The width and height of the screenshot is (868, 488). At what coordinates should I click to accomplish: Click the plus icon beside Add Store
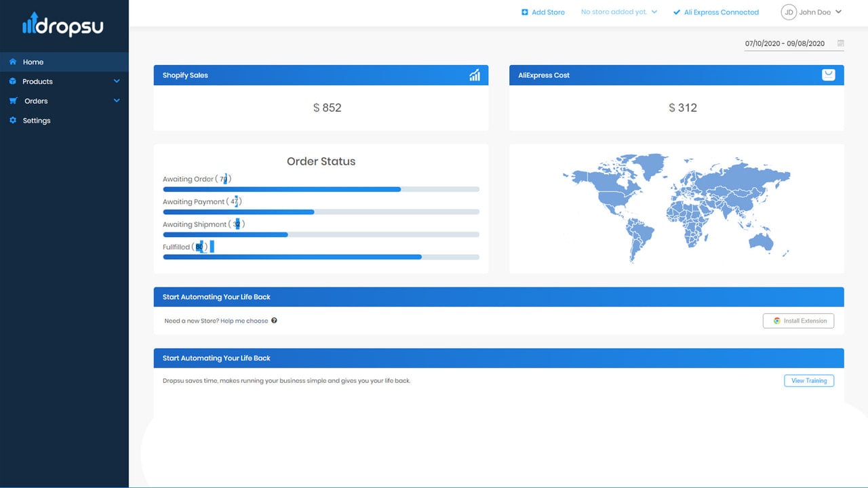click(525, 12)
